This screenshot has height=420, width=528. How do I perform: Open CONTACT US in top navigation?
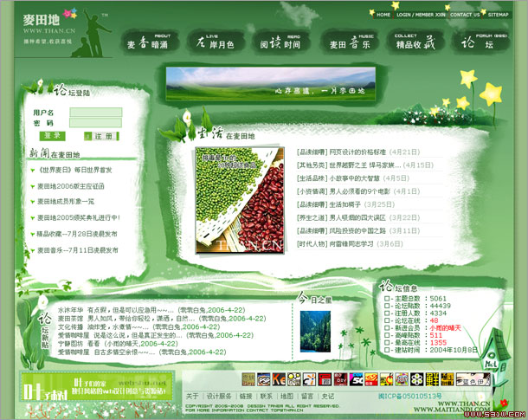tap(465, 15)
